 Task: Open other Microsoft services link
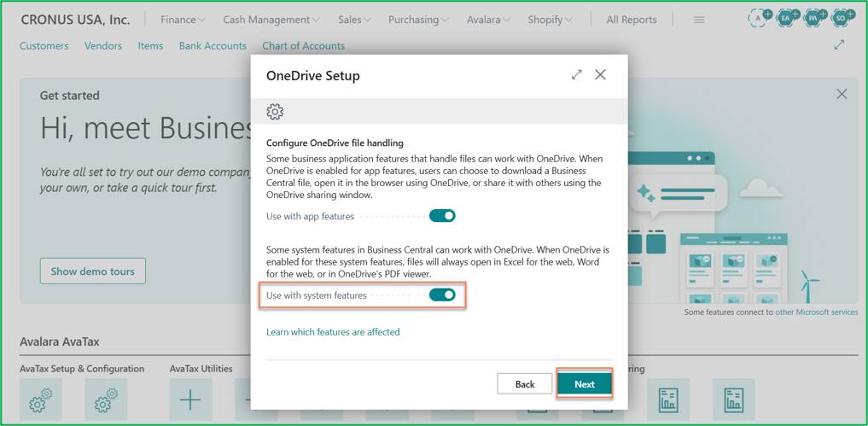click(x=817, y=312)
